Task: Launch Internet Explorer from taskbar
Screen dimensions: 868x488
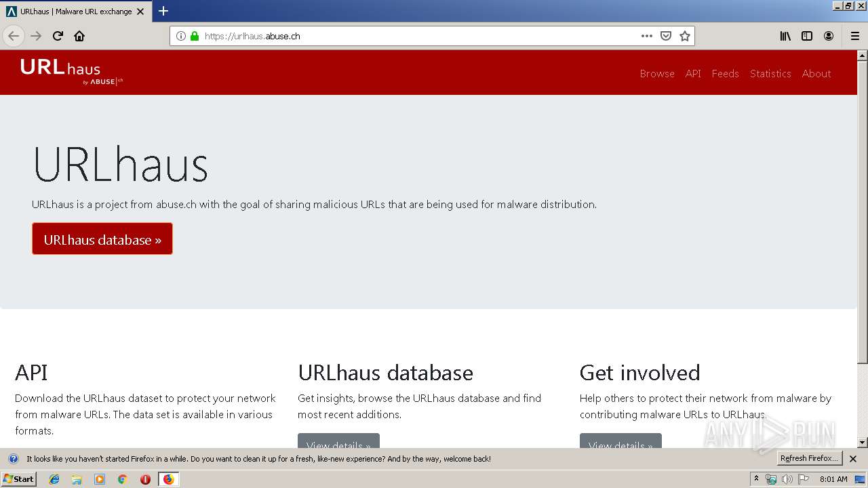Action: [54, 479]
